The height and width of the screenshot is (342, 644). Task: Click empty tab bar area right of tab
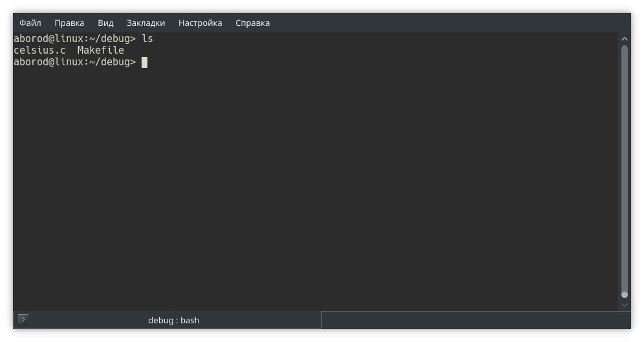click(x=472, y=320)
